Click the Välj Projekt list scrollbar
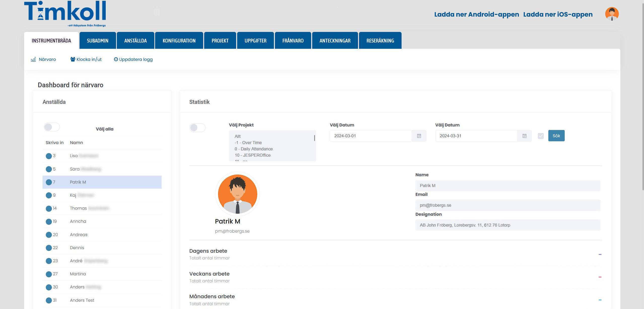 pos(314,138)
